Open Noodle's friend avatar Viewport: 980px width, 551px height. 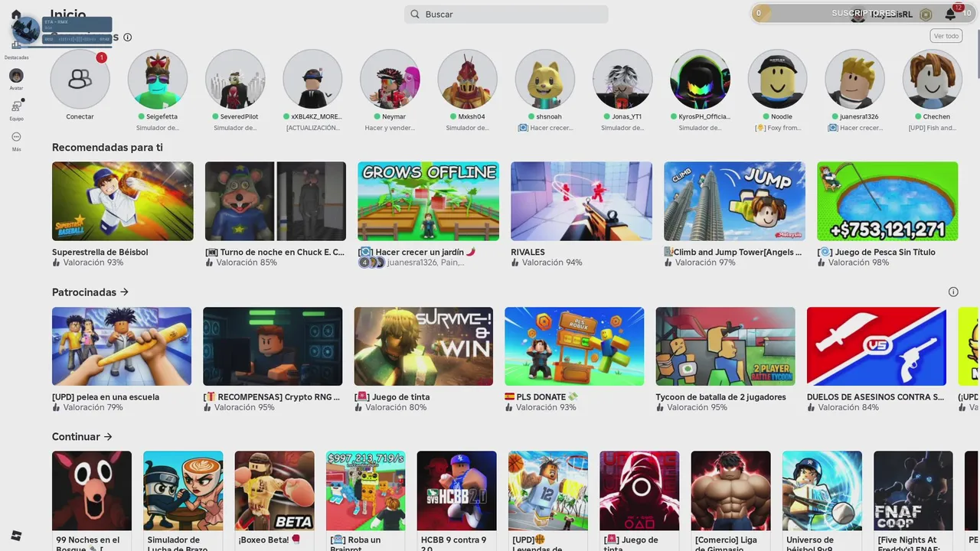(x=777, y=79)
